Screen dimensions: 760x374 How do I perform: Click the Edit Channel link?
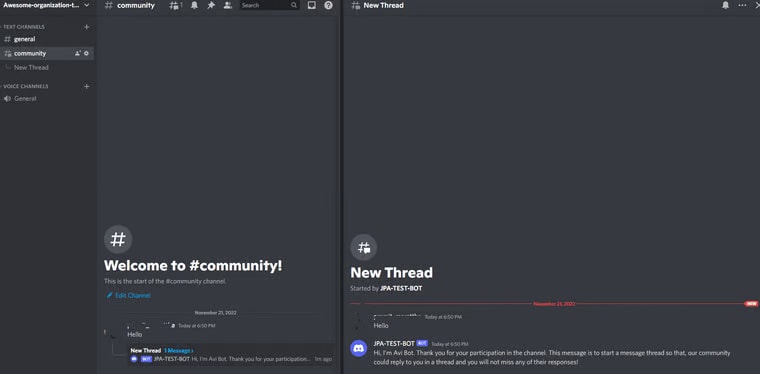coord(128,295)
